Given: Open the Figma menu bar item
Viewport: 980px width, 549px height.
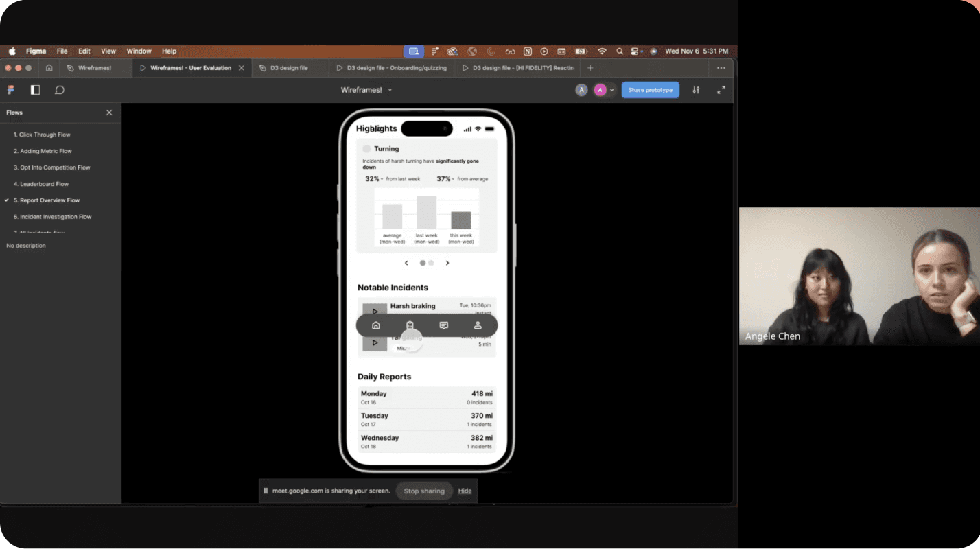Looking at the screenshot, I should pos(36,51).
